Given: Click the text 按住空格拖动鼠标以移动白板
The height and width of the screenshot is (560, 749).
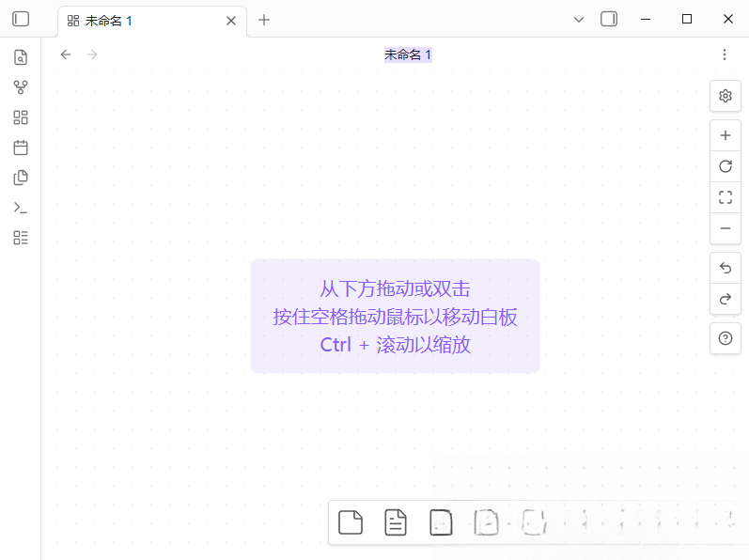Looking at the screenshot, I should pyautogui.click(x=395, y=317).
